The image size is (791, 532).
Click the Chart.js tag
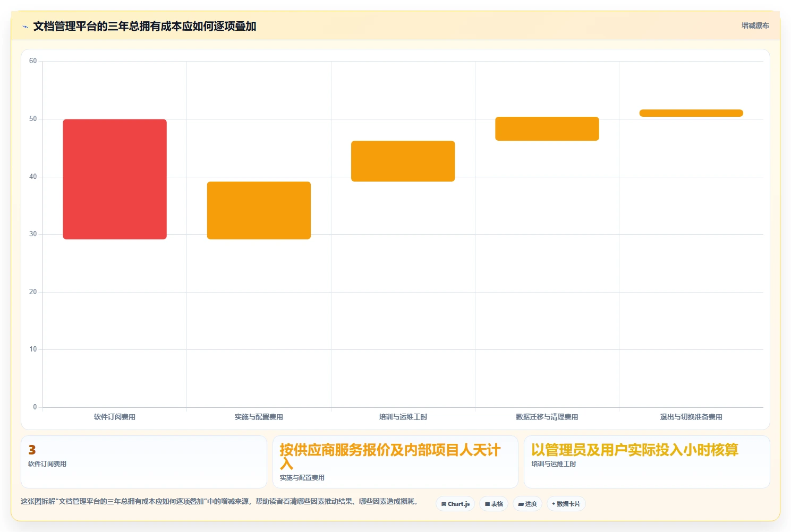tap(455, 504)
